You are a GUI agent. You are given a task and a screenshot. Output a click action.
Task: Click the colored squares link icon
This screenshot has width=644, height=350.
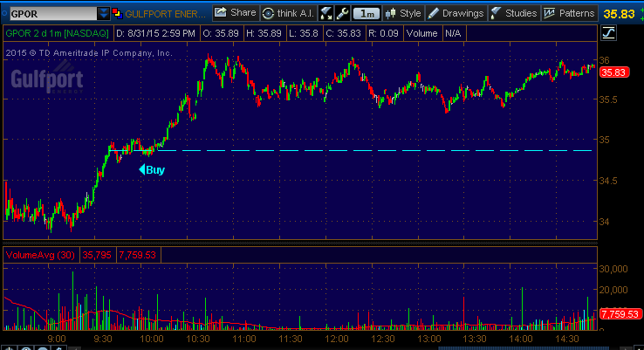[118, 14]
